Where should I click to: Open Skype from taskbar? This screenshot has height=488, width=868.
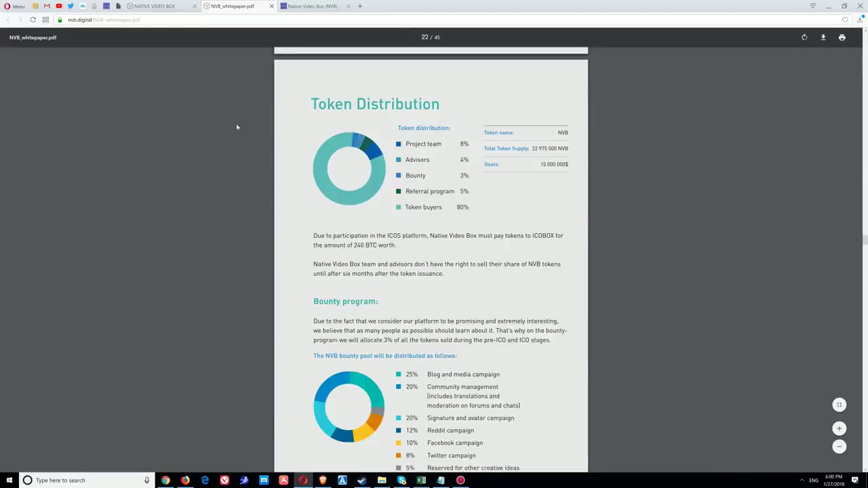pos(401,480)
